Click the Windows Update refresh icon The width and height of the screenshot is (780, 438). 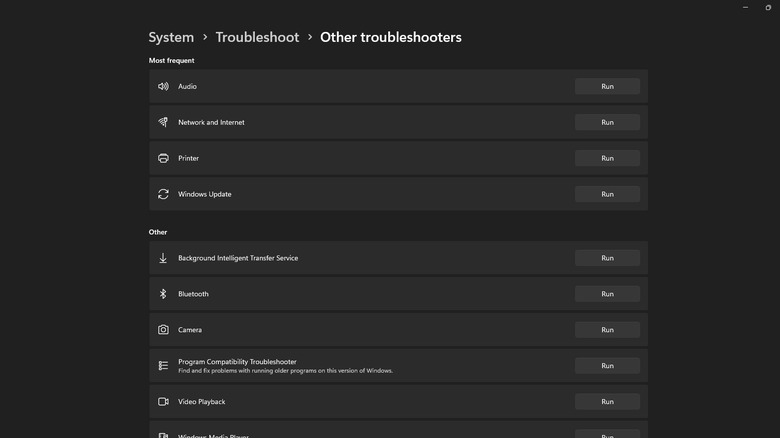tap(163, 194)
